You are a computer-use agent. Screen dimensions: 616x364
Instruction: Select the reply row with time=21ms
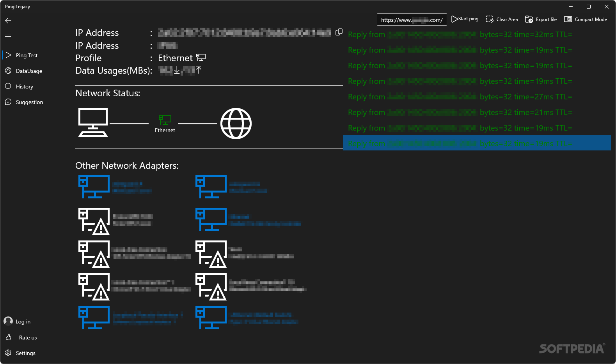click(x=477, y=112)
